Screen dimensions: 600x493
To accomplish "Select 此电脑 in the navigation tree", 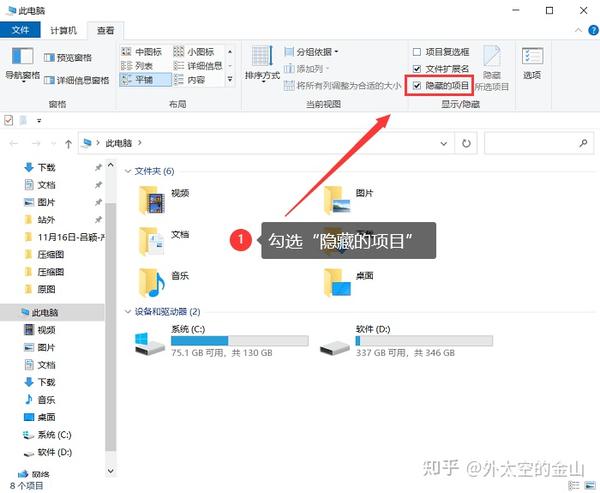I will coord(45,312).
